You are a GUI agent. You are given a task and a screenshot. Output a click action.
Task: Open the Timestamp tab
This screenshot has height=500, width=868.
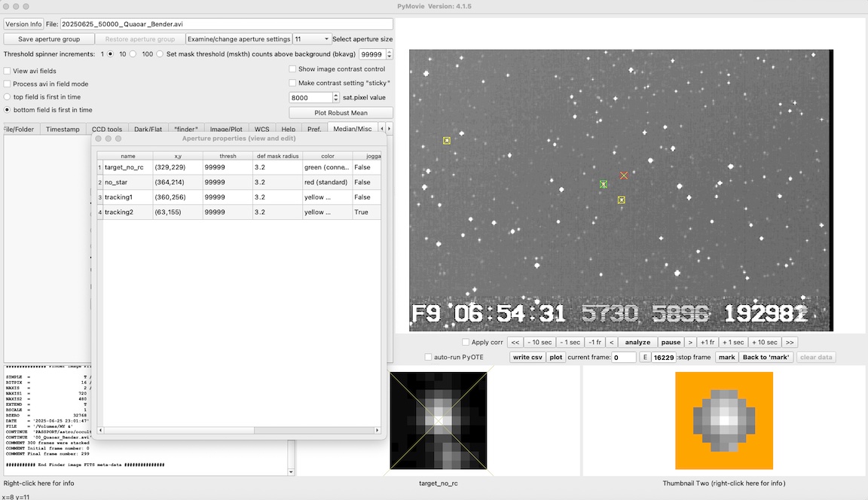(x=63, y=130)
